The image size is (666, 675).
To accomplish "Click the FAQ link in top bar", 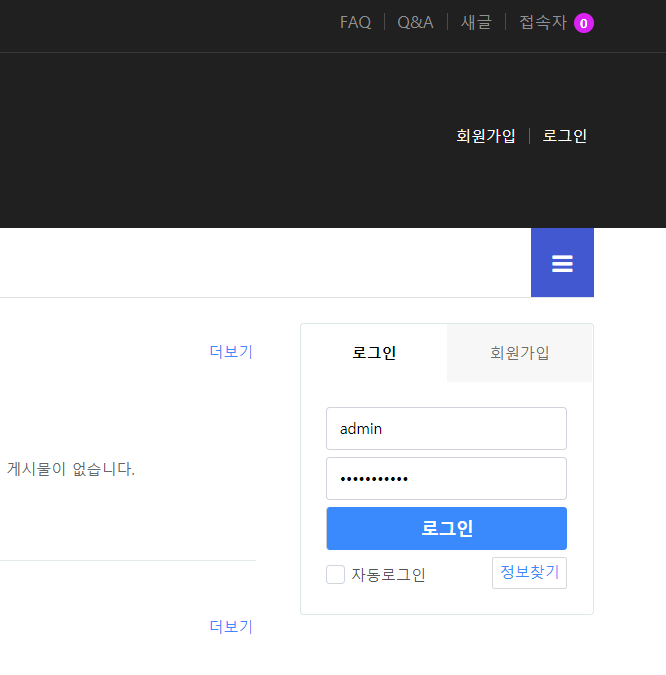I will (x=355, y=22).
